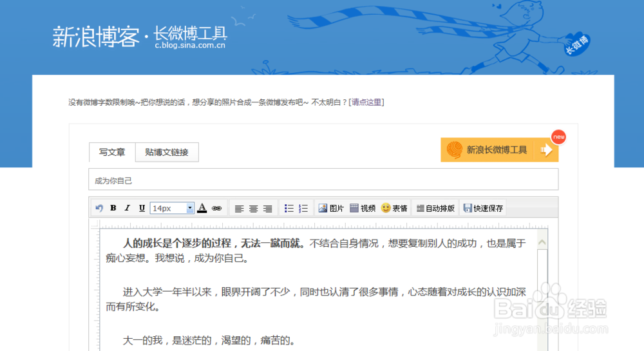Click the insert hyperlink chain icon

click(x=217, y=209)
